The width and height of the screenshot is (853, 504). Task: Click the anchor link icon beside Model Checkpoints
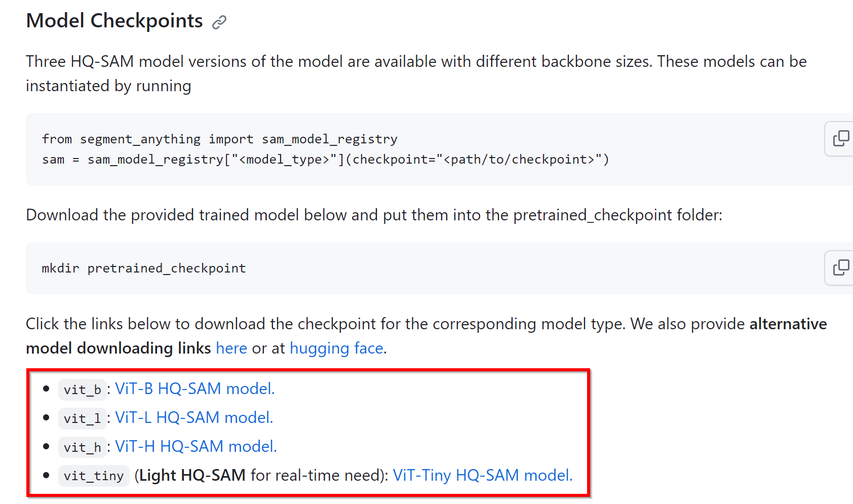[219, 22]
